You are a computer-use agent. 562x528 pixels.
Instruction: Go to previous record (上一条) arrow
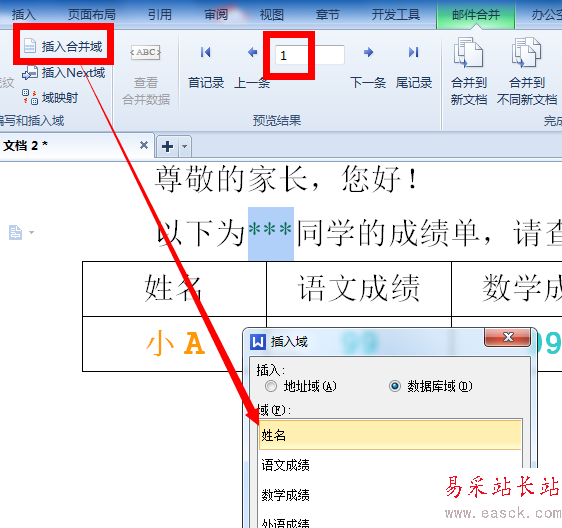[x=253, y=52]
